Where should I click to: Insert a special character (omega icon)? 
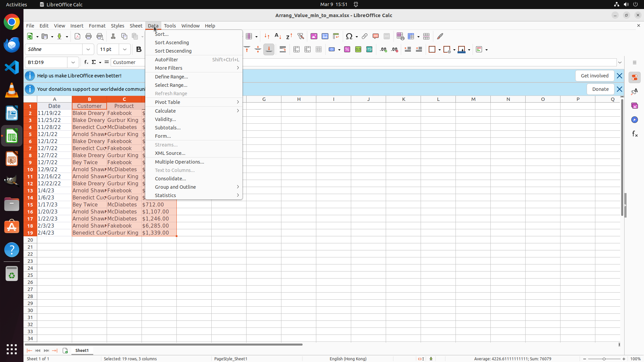coord(349,36)
